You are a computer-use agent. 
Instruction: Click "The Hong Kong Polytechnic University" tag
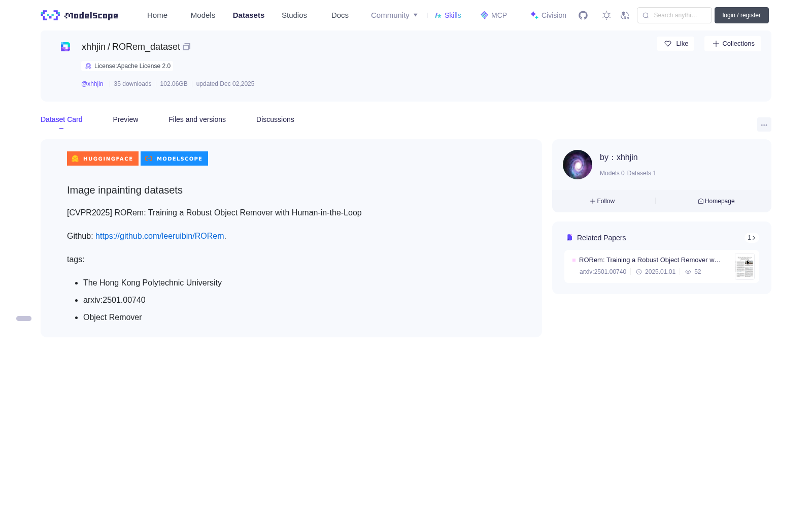152,283
